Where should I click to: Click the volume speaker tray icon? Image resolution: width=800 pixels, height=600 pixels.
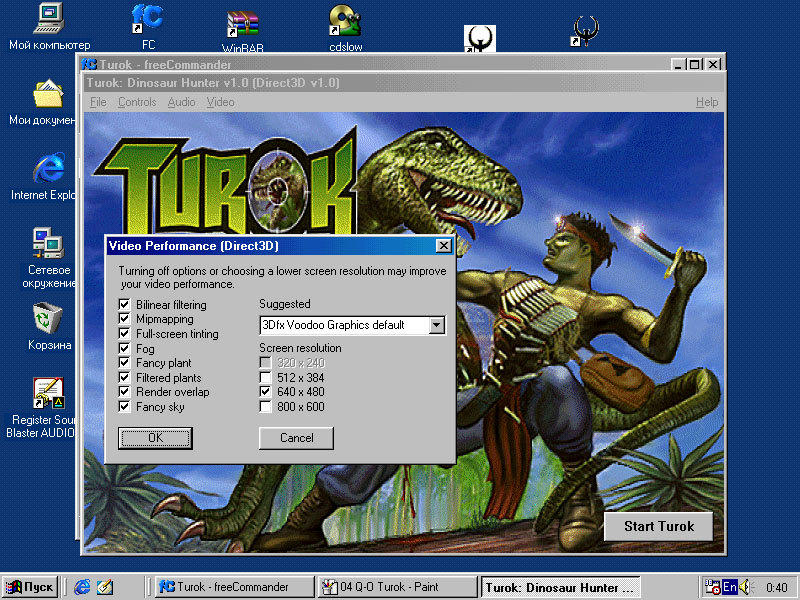pyautogui.click(x=744, y=587)
